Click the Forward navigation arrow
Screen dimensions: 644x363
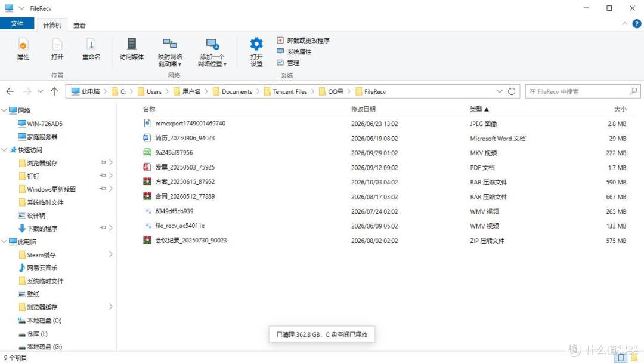27,91
